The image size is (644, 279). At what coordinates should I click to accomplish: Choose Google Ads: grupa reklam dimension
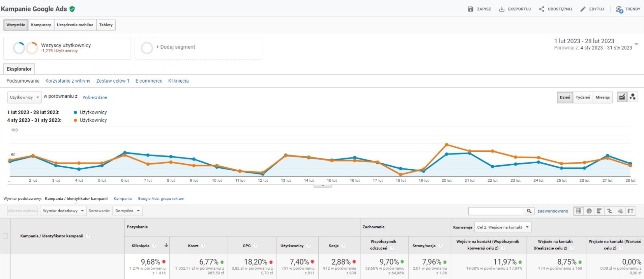[161, 198]
